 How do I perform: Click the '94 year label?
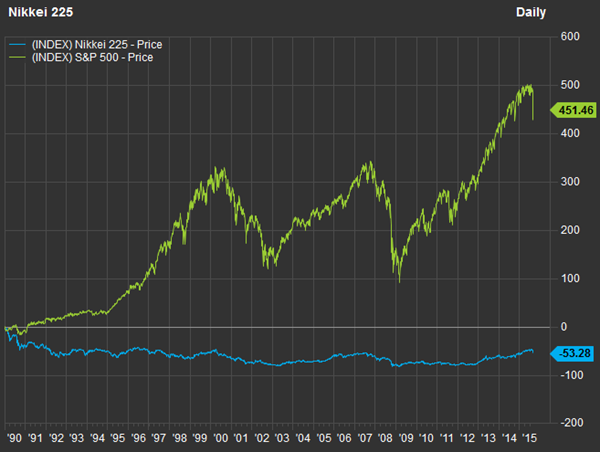pyautogui.click(x=97, y=438)
